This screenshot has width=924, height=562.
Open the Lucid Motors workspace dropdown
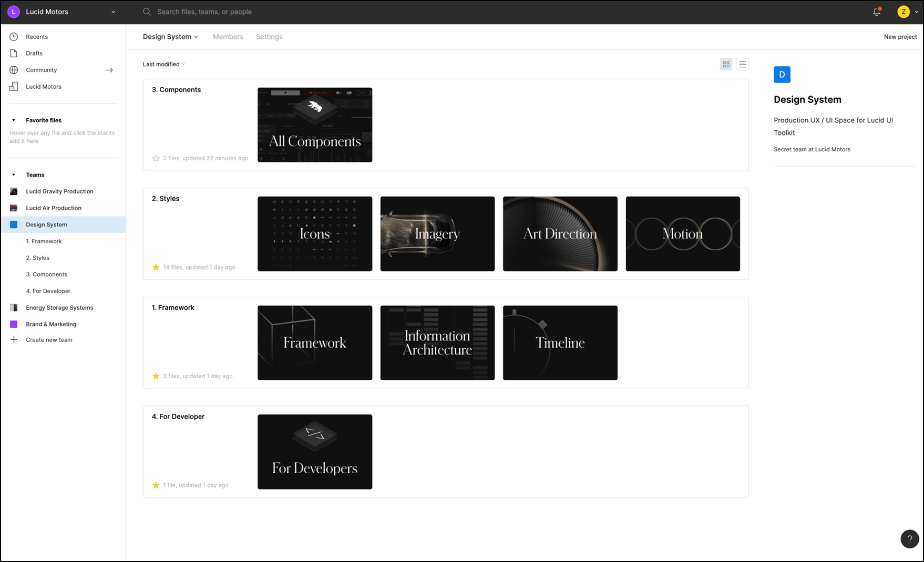point(113,12)
